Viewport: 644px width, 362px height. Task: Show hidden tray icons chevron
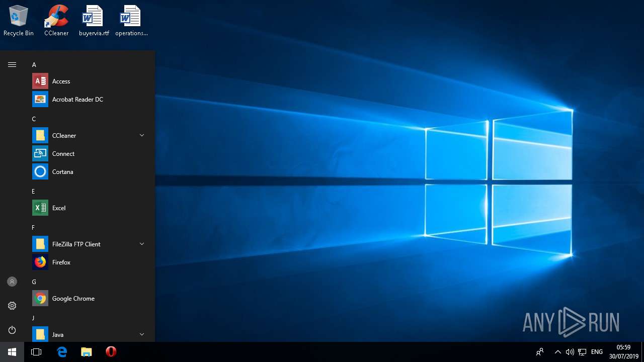(557, 352)
